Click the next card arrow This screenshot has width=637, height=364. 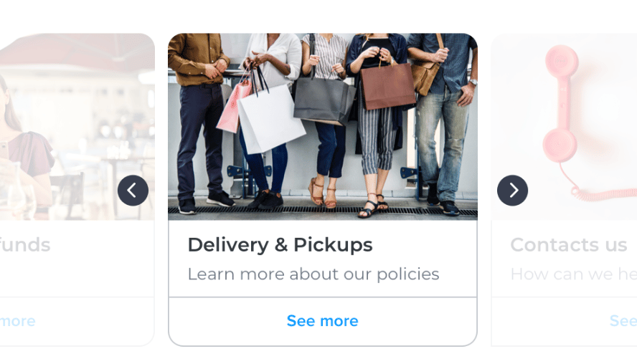pyautogui.click(x=512, y=191)
